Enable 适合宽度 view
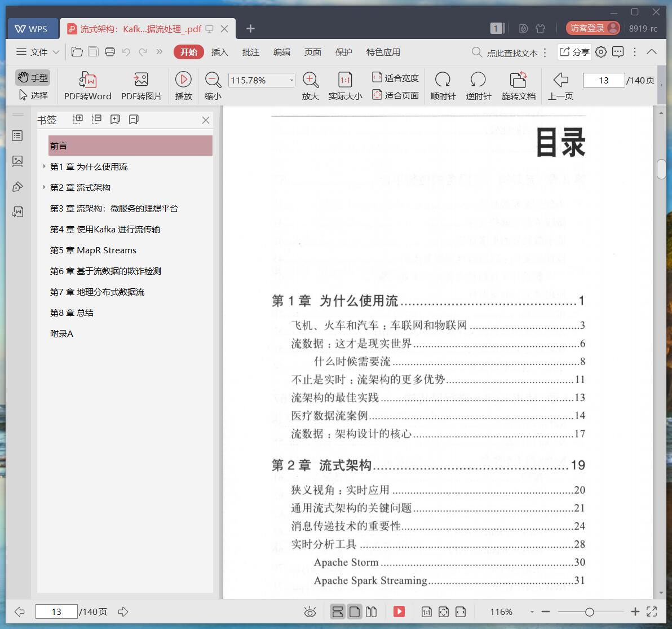Screen dimensions: 672x629 395,78
